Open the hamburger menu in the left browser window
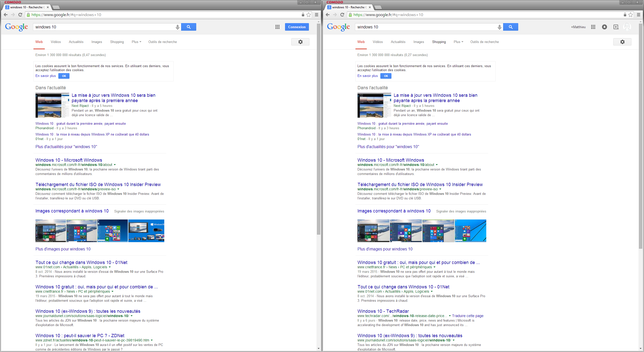The width and height of the screenshot is (644, 352). (x=317, y=15)
